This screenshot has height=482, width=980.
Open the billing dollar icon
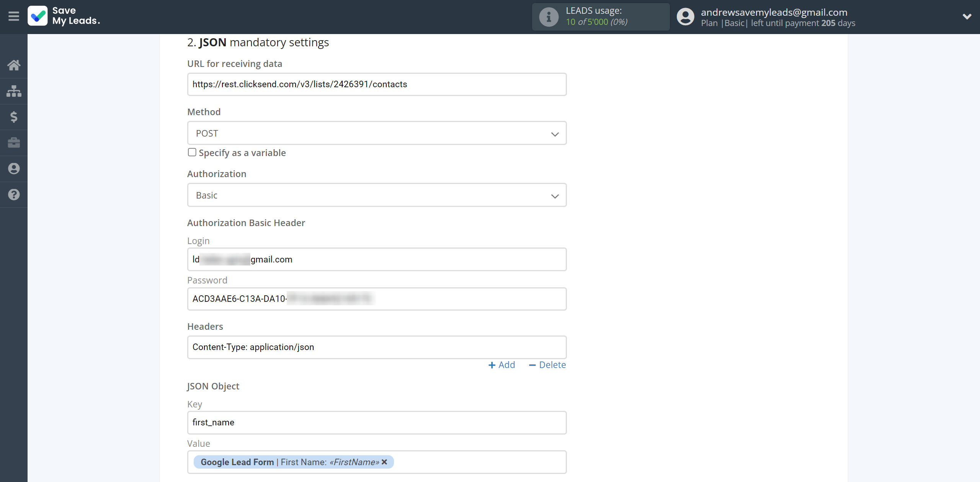pos(14,117)
